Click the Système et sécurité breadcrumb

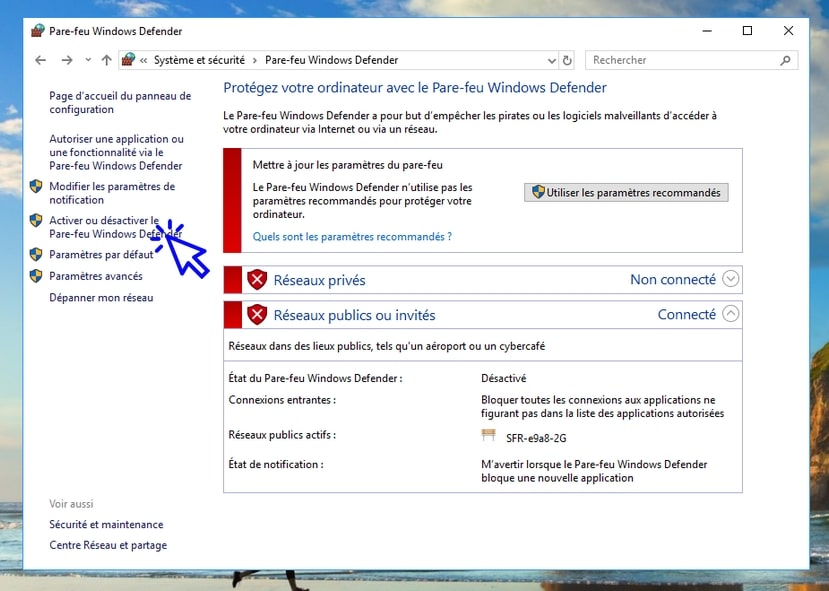click(199, 60)
